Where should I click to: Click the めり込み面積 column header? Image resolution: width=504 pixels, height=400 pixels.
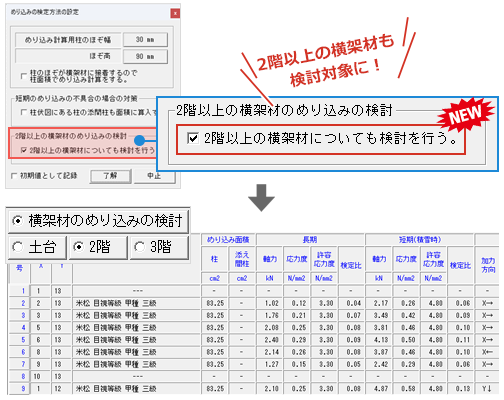[x=228, y=240]
